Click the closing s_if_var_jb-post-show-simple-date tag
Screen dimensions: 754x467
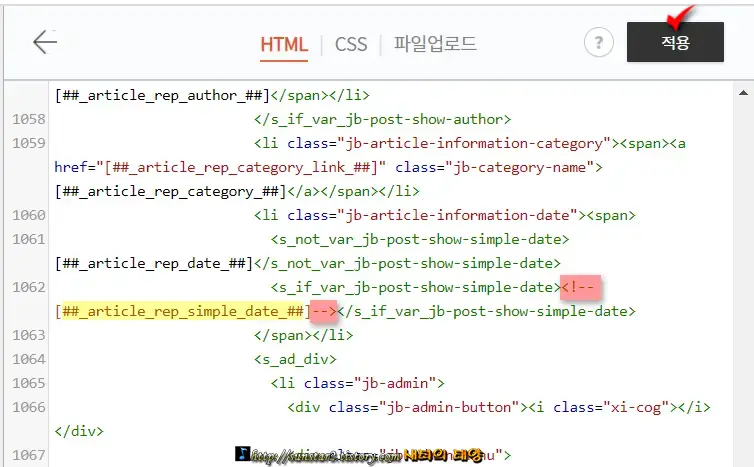coord(487,312)
